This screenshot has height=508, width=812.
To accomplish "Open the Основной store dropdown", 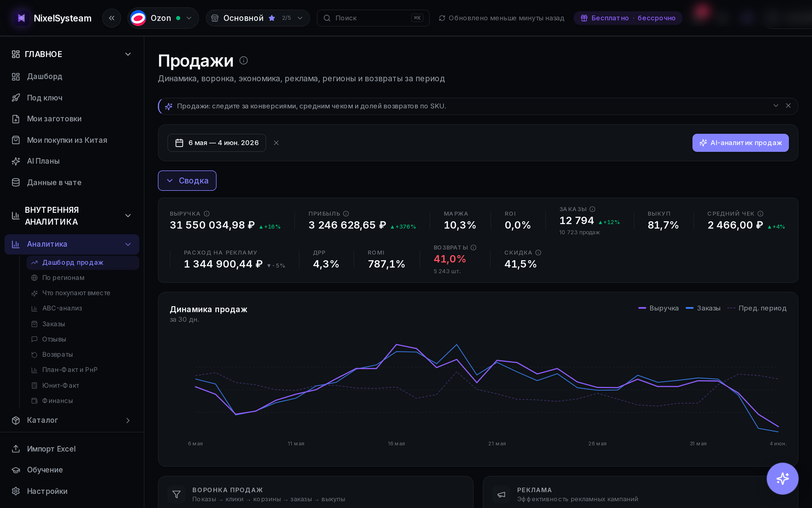I will 258,18.
